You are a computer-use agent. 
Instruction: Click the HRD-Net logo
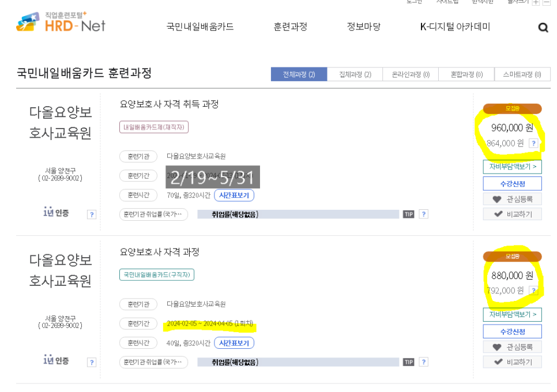pyautogui.click(x=61, y=22)
